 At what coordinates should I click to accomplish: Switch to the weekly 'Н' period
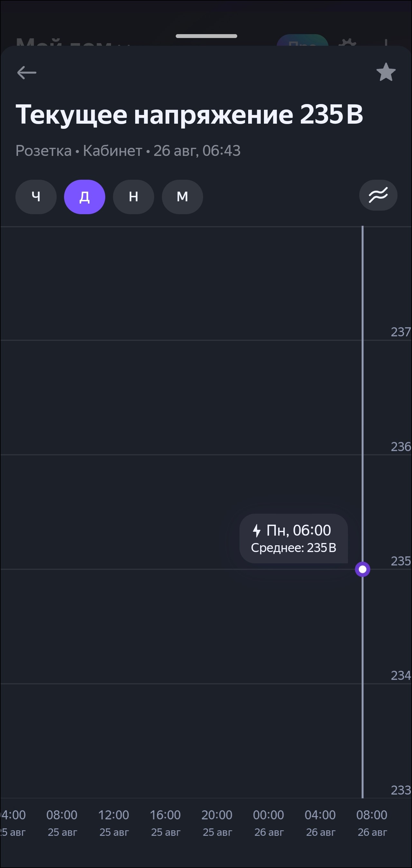[x=133, y=197]
